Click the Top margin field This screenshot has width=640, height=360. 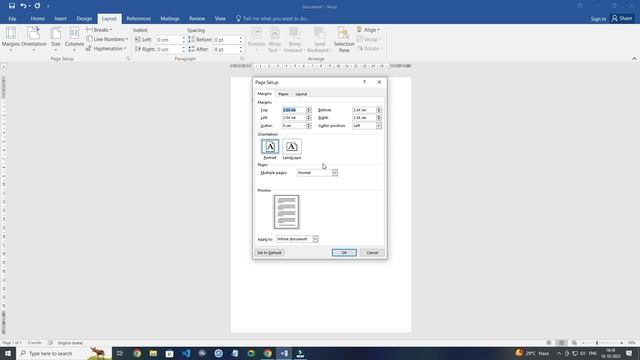(294, 110)
